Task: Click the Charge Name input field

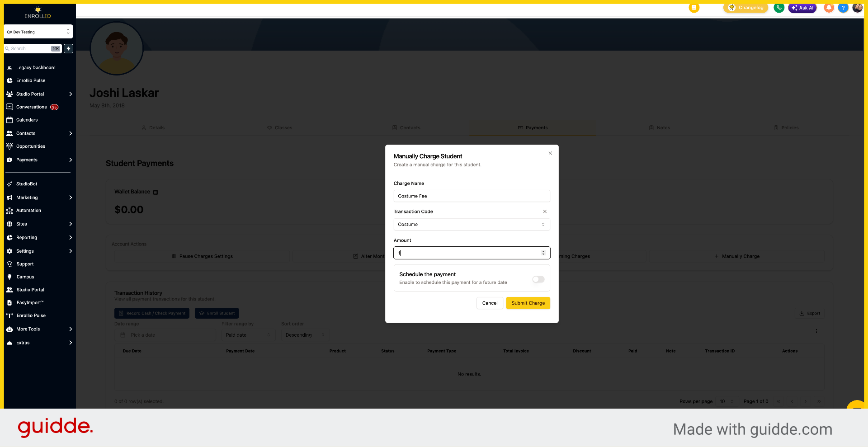Action: click(472, 196)
